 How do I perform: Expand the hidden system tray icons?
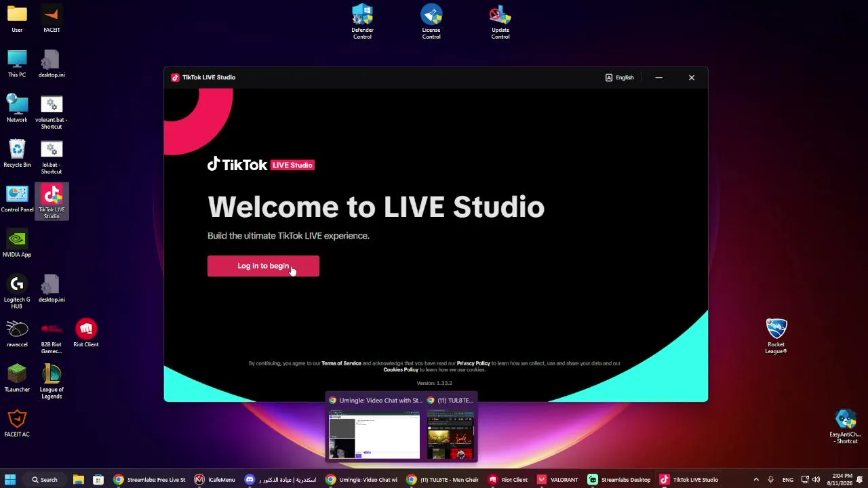click(x=756, y=480)
